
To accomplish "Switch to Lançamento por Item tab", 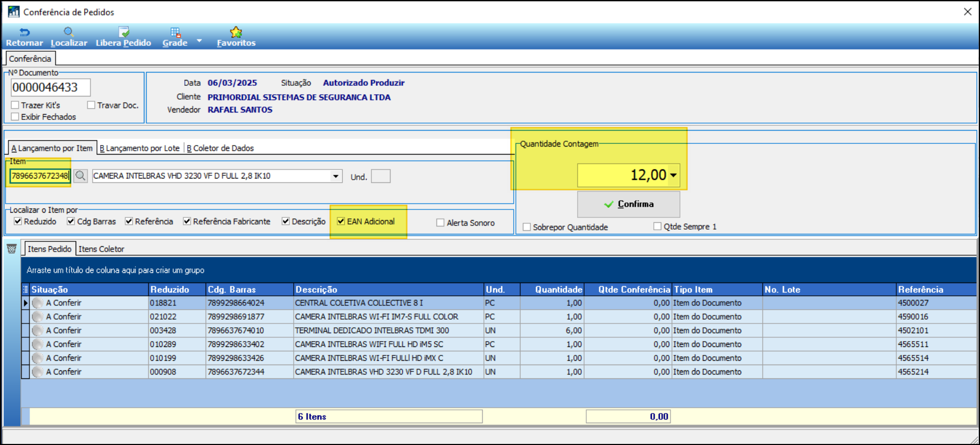I will point(52,148).
